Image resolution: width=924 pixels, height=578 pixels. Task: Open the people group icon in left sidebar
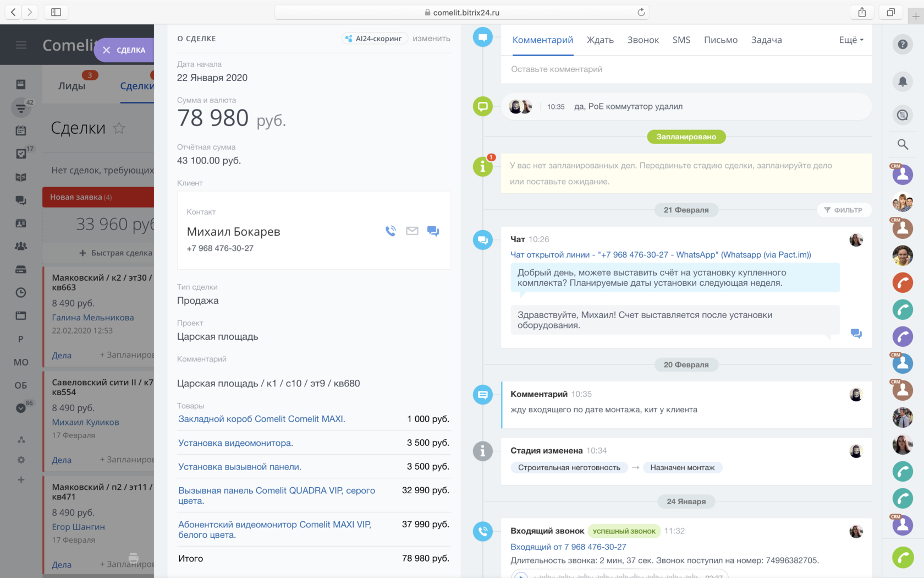point(21,246)
